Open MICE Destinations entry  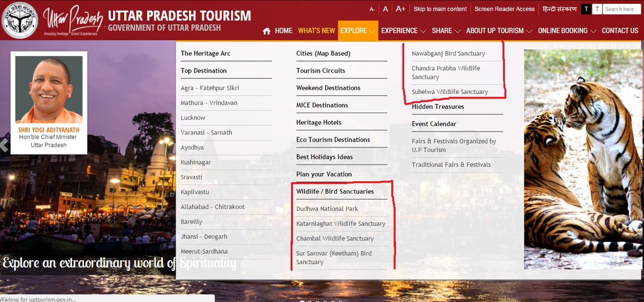tap(322, 105)
